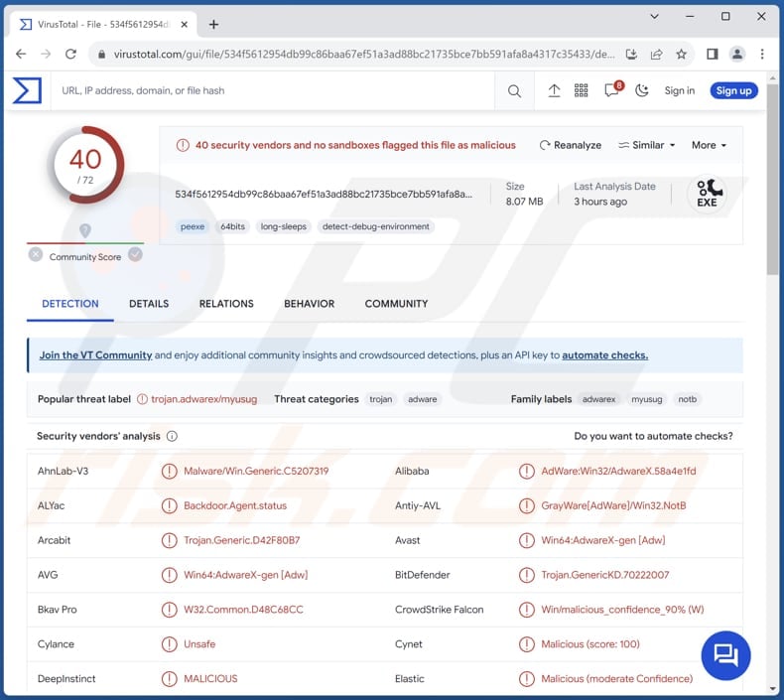Click the info icon beside Security vendors' analysis
Viewport: 784px width, 700px height.
coord(172,436)
